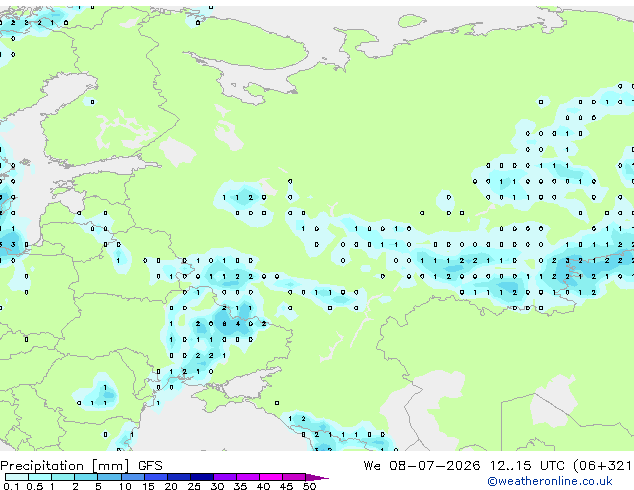This screenshot has height=490, width=634.
Task: Click the 'Precipitation [mm]' title text
Action: pos(65,466)
